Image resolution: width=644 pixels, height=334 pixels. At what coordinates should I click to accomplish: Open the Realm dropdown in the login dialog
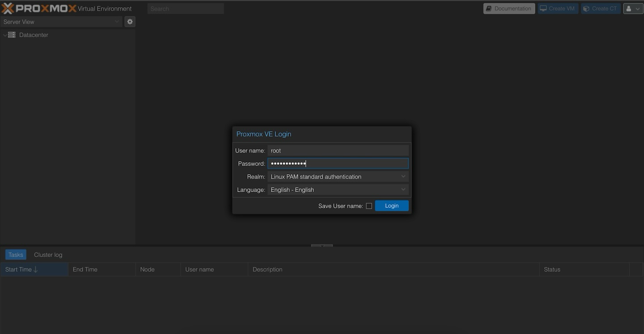tap(403, 176)
